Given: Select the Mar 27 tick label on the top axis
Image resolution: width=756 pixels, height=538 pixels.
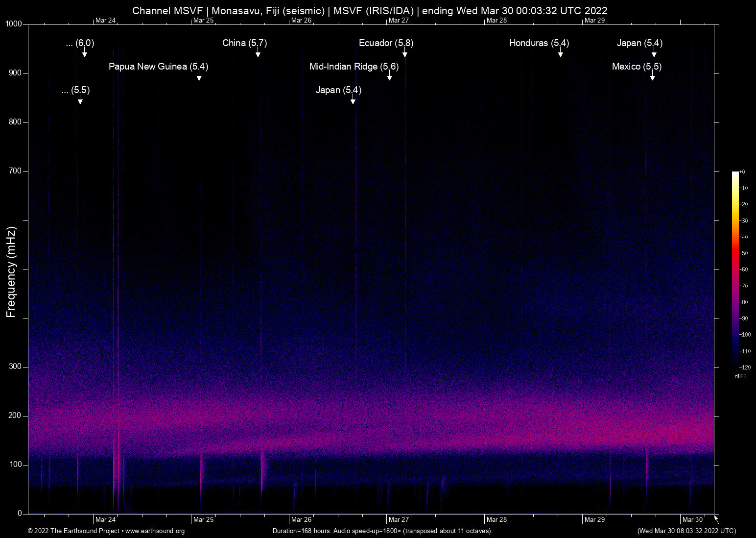Looking at the screenshot, I should tap(399, 20).
